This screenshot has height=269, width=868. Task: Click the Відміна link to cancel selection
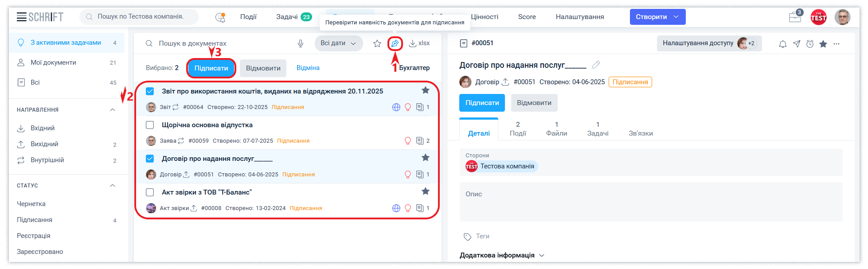pyautogui.click(x=308, y=68)
